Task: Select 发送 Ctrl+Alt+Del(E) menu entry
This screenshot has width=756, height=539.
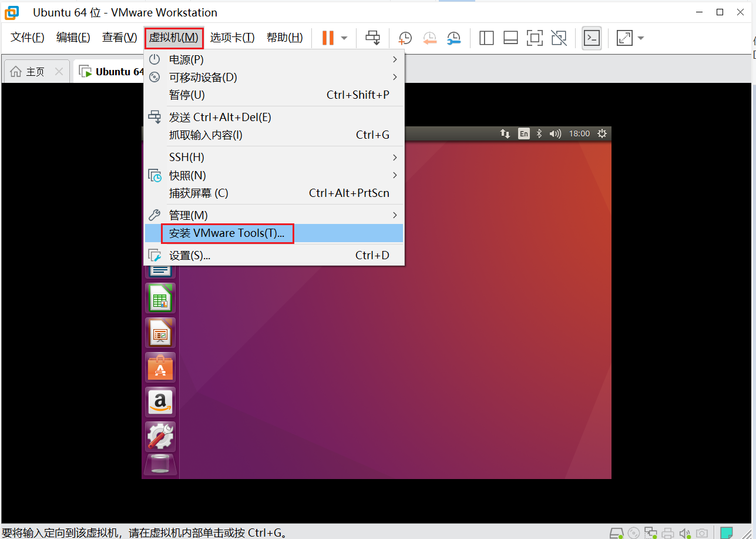Action: [274, 117]
